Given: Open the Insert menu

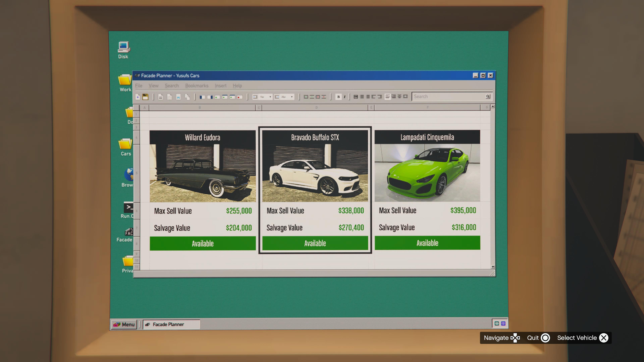Looking at the screenshot, I should click(x=220, y=86).
